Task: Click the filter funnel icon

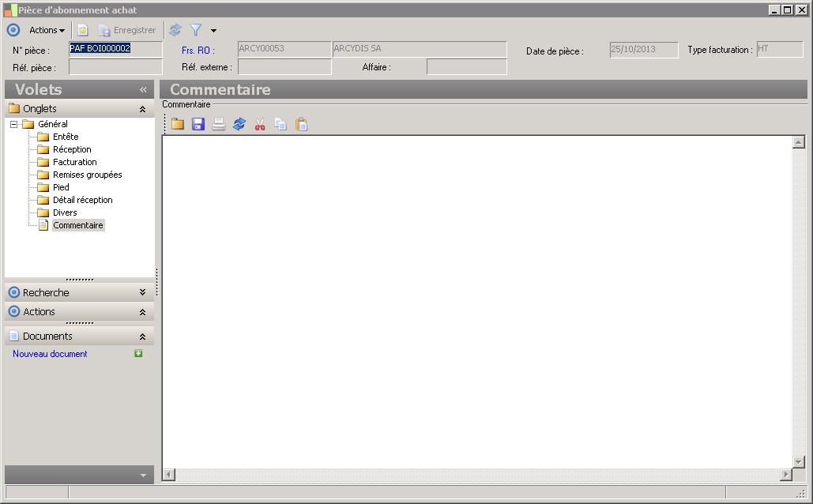Action: [x=196, y=30]
